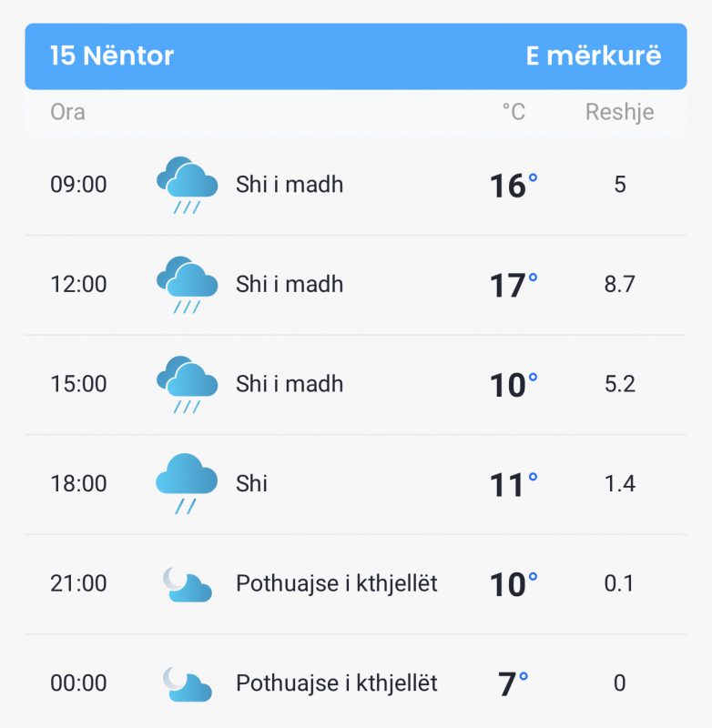Select the 12:00 time label
Screen dimensions: 712x728
(x=78, y=284)
